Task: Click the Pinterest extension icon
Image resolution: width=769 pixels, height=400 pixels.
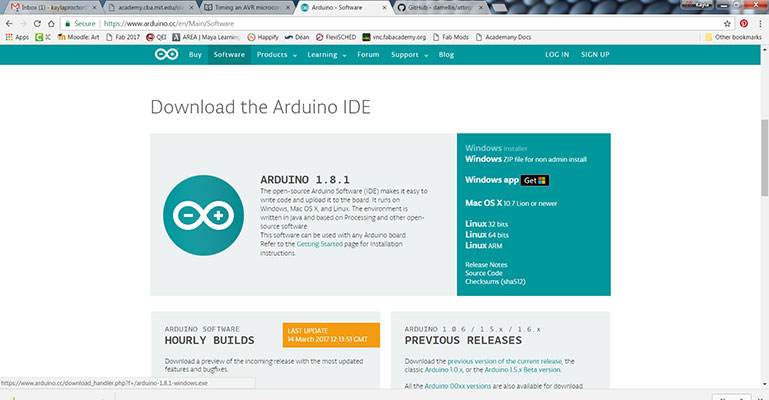Action: 744,24
